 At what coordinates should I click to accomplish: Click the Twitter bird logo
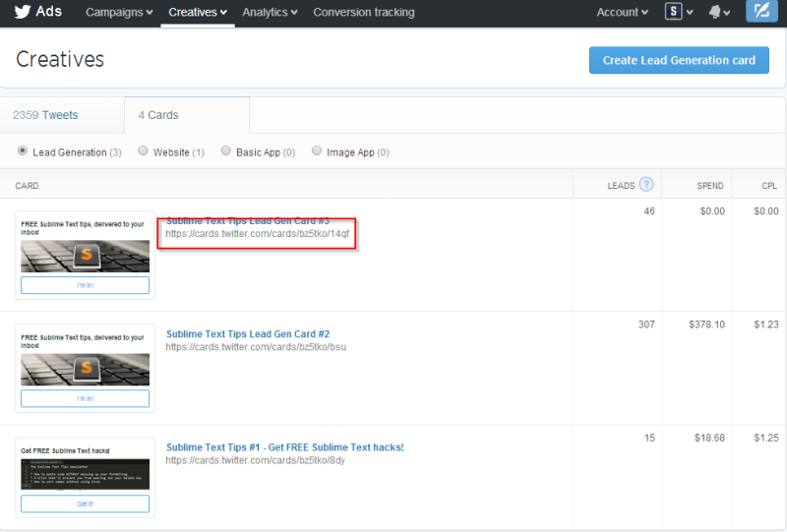(22, 13)
